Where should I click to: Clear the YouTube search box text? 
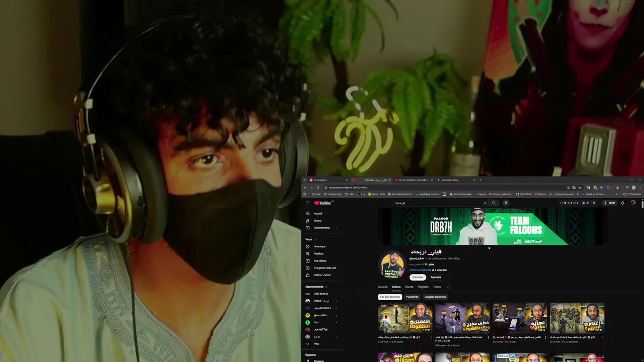[x=485, y=203]
